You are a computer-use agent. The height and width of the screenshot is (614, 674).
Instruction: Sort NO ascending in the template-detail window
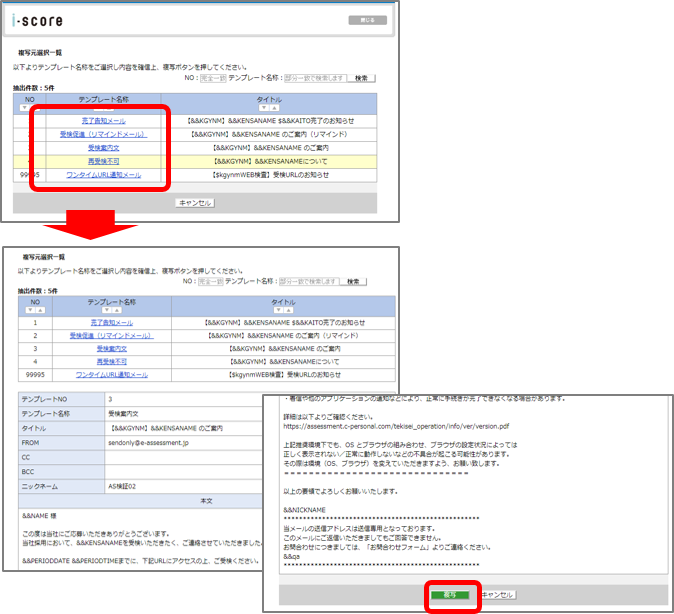point(40,310)
